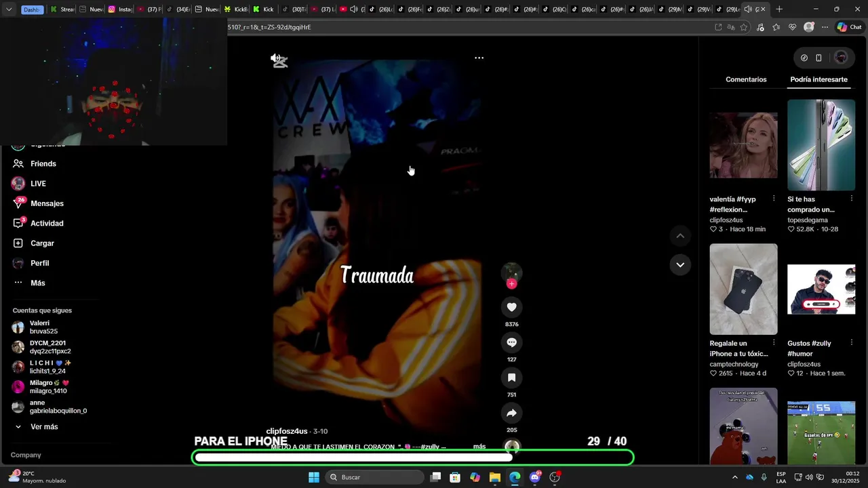Open Windows Start menu
The image size is (868, 488).
[314, 477]
